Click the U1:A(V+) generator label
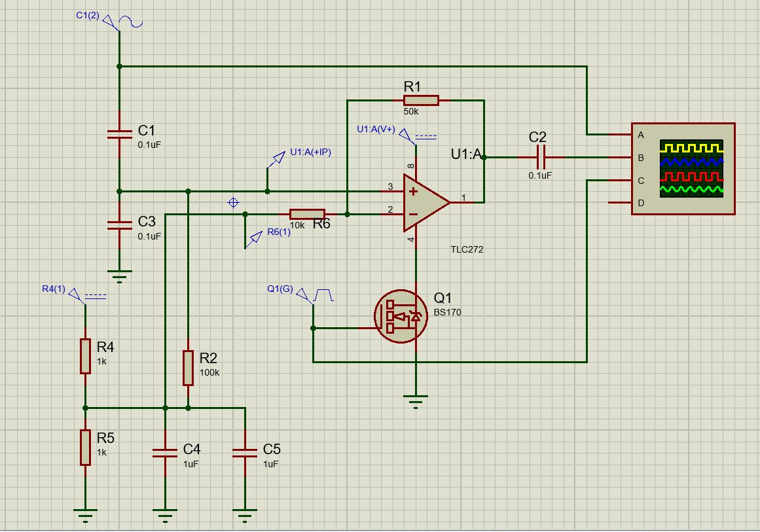The height and width of the screenshot is (532, 760). (376, 130)
